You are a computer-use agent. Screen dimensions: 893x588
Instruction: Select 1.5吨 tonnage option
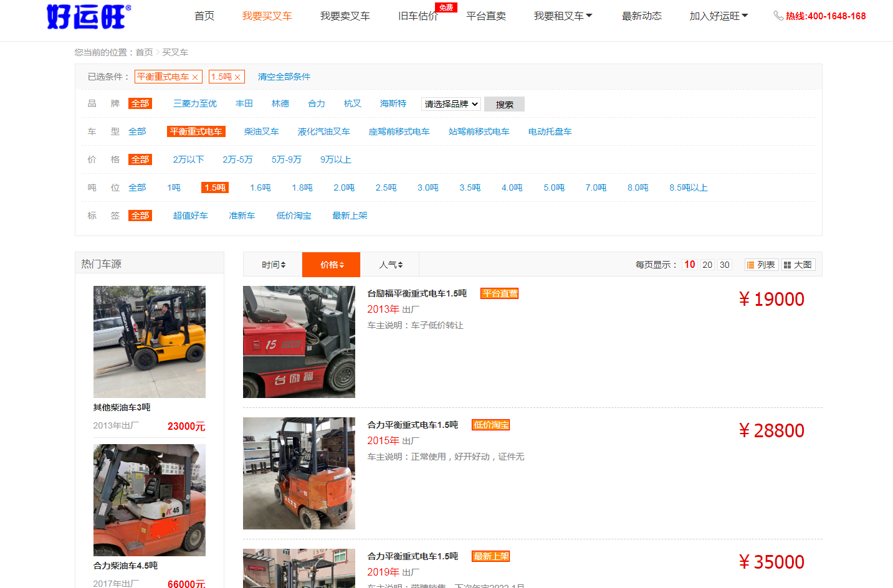tap(216, 187)
